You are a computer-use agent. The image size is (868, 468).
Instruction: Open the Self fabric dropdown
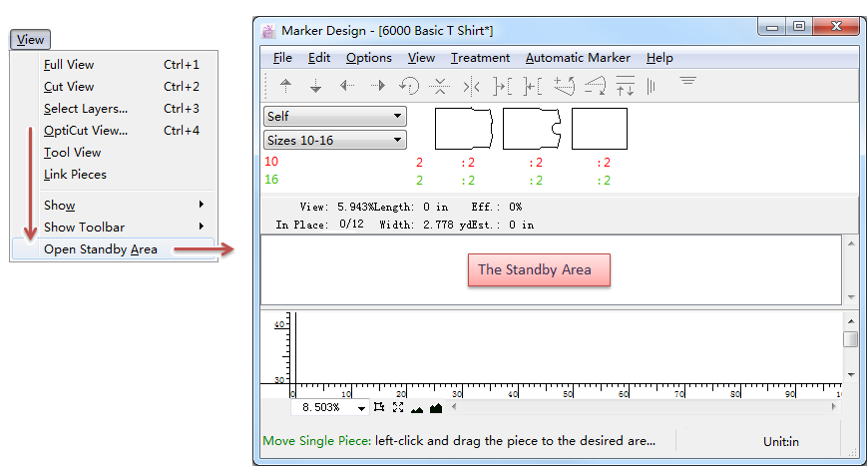coord(334,117)
